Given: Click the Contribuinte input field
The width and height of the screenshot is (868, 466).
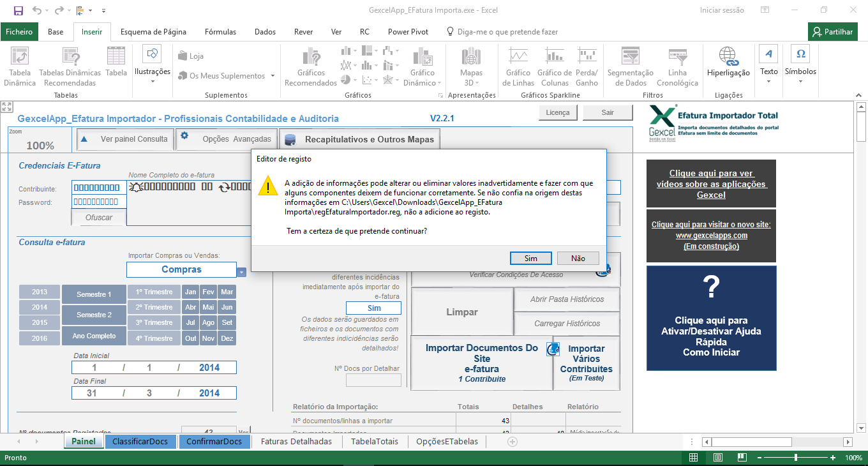Looking at the screenshot, I should (x=99, y=188).
